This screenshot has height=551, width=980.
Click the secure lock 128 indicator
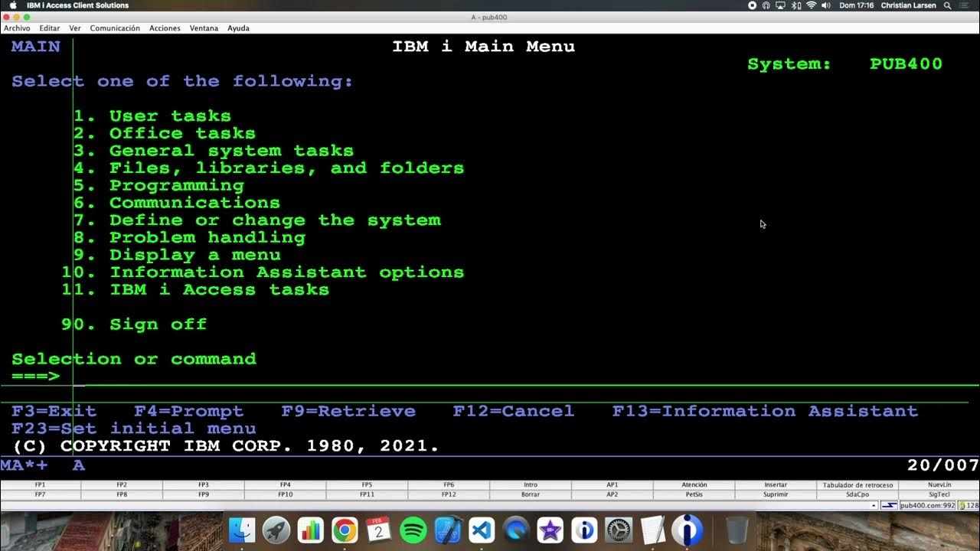968,505
